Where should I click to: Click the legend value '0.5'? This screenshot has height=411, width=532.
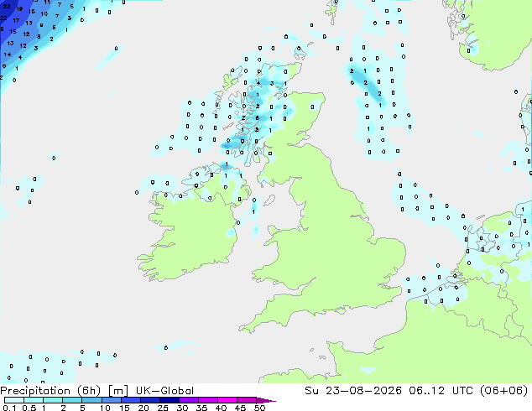pyautogui.click(x=29, y=408)
